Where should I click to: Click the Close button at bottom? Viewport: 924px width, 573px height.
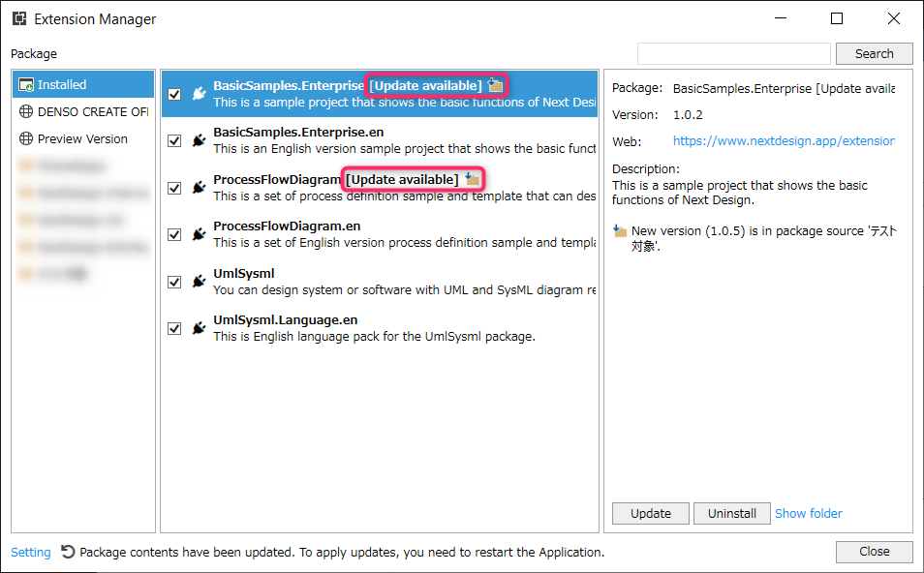874,551
